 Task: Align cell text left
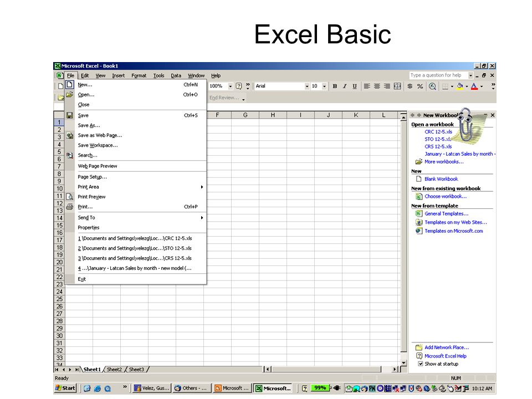367,86
